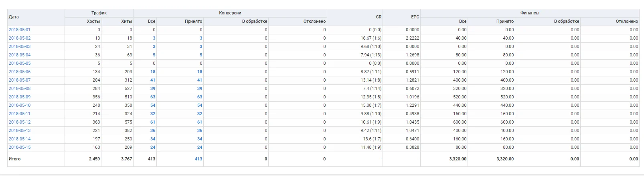The image size is (644, 176).
Task: Open the 2018-05-04 date link
Action: pos(19,55)
